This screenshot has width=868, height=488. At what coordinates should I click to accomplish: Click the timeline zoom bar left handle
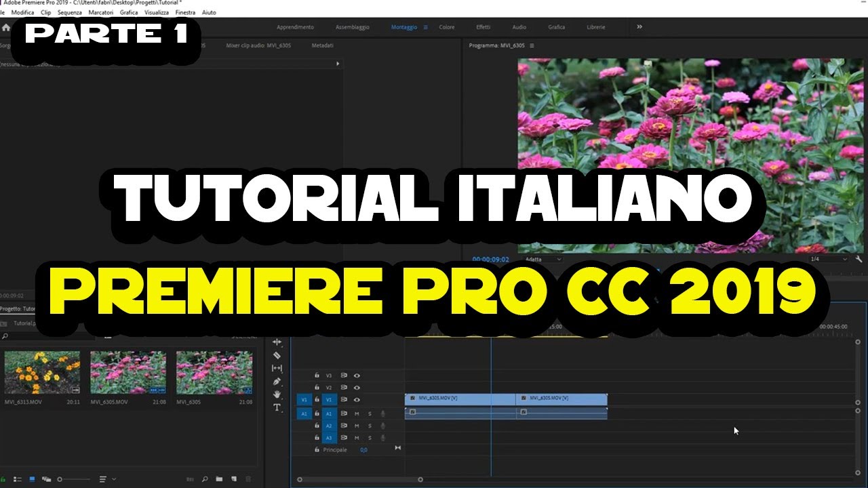click(x=300, y=480)
